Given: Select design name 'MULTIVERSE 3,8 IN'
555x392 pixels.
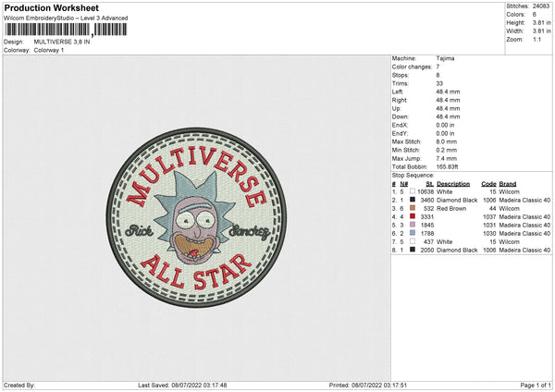Looking at the screenshot, I should pyautogui.click(x=62, y=42).
